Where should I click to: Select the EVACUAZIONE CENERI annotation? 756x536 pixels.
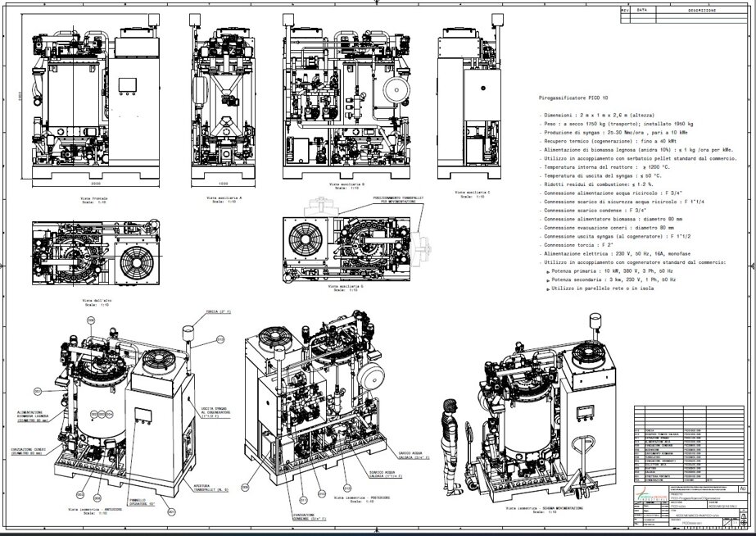pyautogui.click(x=27, y=451)
